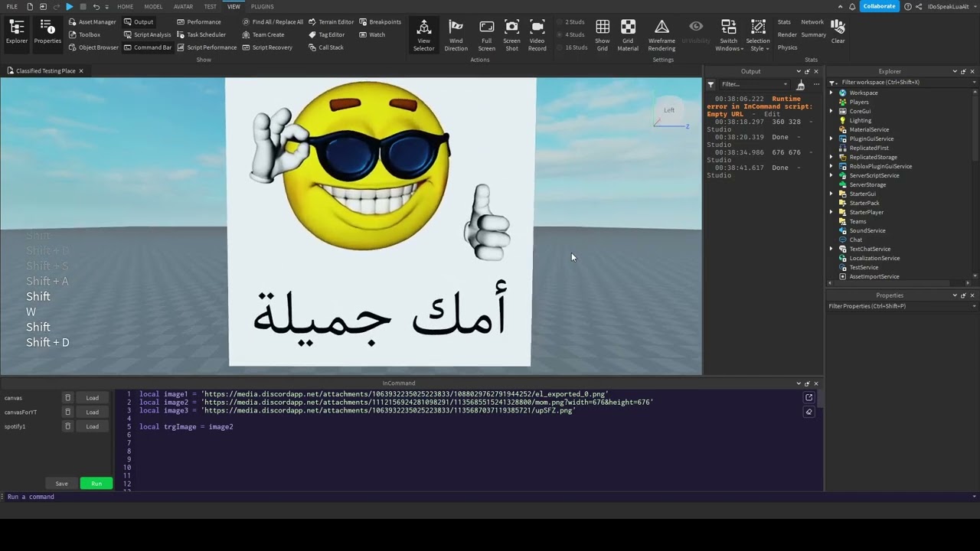This screenshot has height=551, width=980.
Task: Select the 4 Studs grid option
Action: (x=571, y=34)
